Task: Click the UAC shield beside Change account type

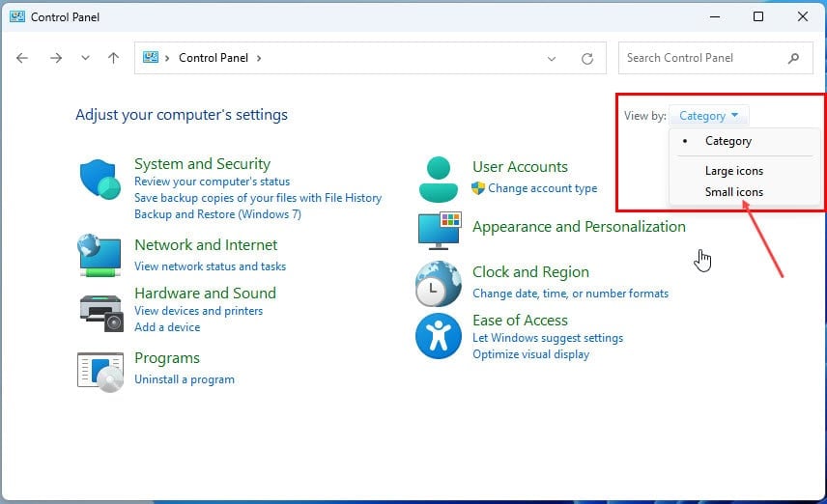Action: [x=478, y=188]
